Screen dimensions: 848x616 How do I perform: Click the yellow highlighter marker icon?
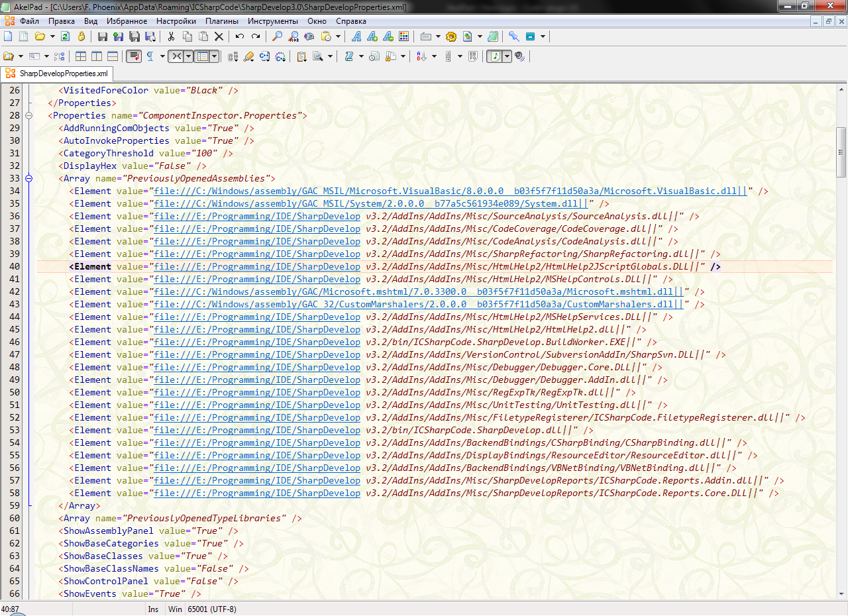(248, 56)
